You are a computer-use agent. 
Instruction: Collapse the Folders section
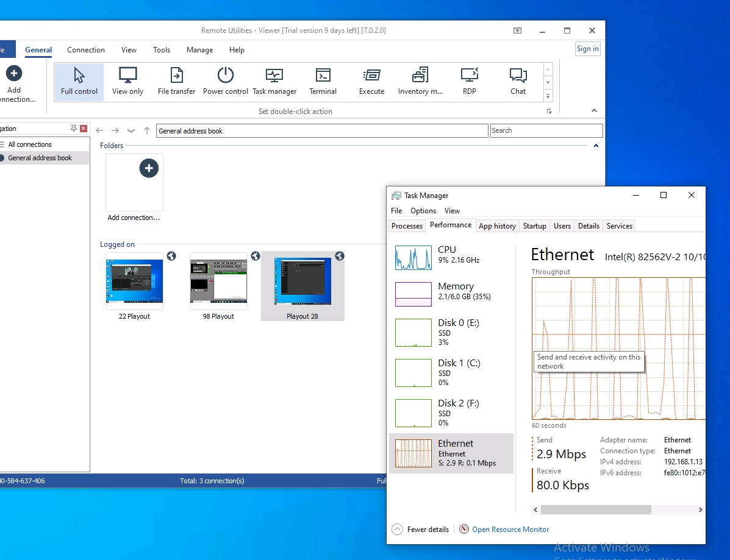coord(596,146)
